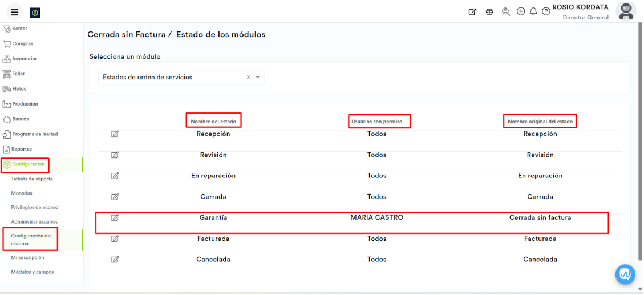Edit the Garantía state row
Viewport: 644px width, 295px height.
pos(115,217)
